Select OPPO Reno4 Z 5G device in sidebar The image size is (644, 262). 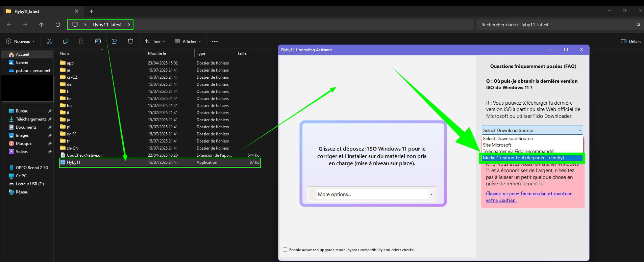[28, 168]
